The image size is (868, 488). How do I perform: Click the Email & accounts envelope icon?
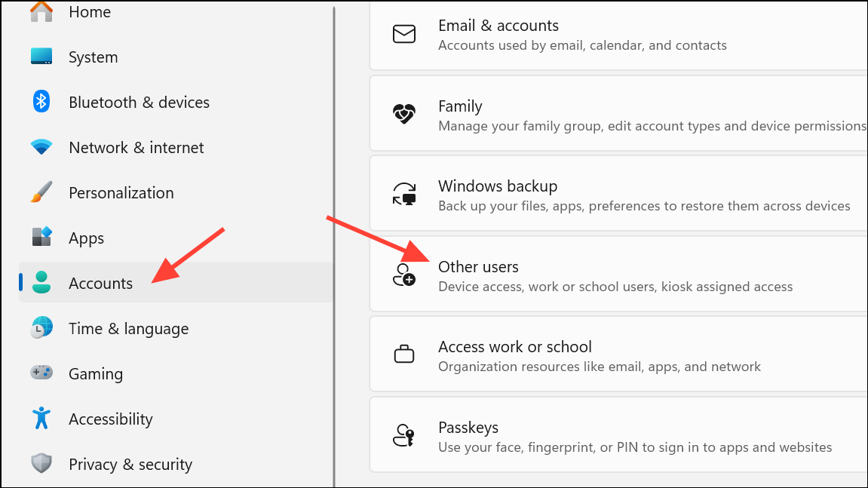[x=404, y=35]
